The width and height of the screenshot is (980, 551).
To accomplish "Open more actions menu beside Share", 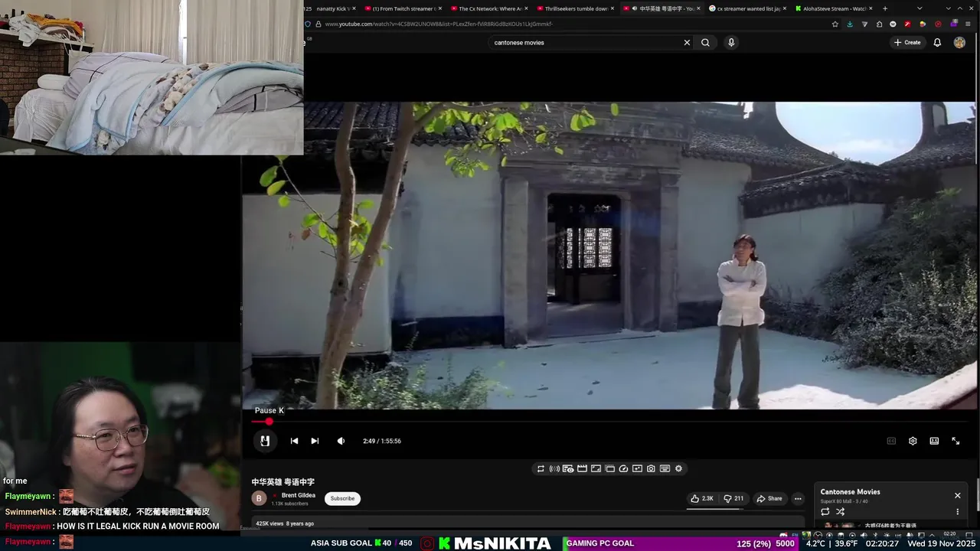I will (798, 498).
